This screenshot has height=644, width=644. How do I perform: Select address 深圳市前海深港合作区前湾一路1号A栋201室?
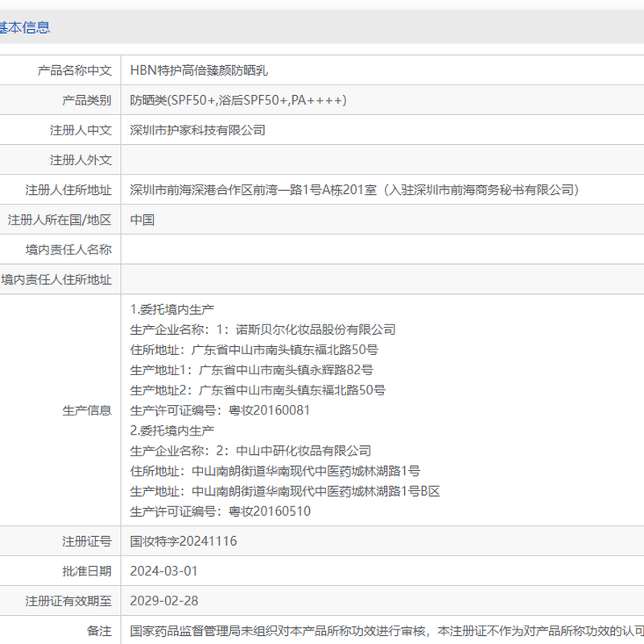coord(253,190)
